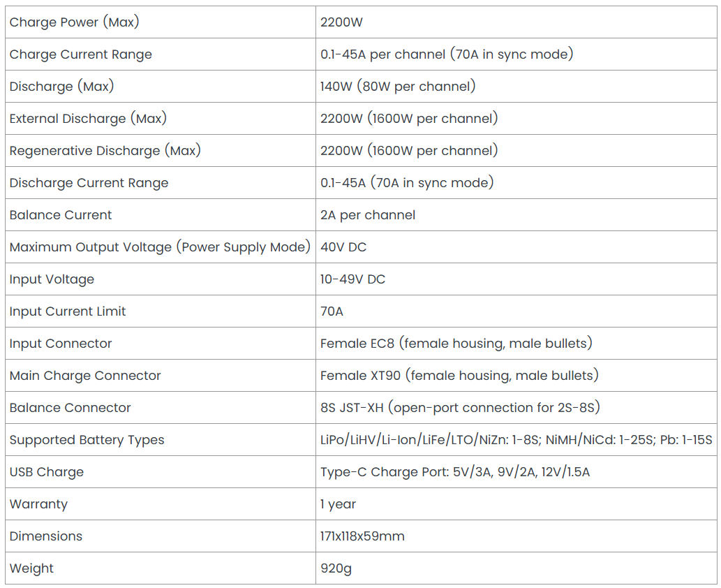This screenshot has height=588, width=721.
Task: Select the 920g weight value
Action: coord(336,569)
